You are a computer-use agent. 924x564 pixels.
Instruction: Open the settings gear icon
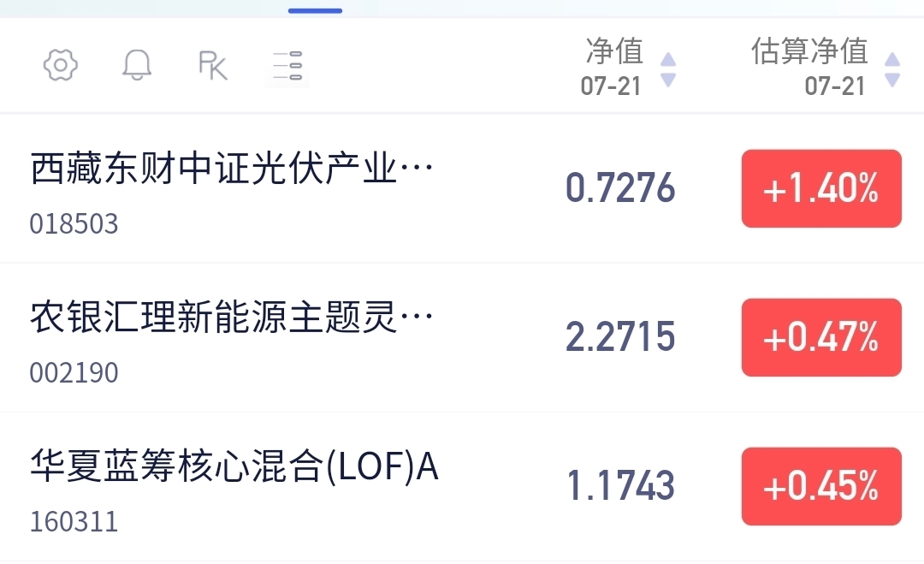(x=60, y=65)
